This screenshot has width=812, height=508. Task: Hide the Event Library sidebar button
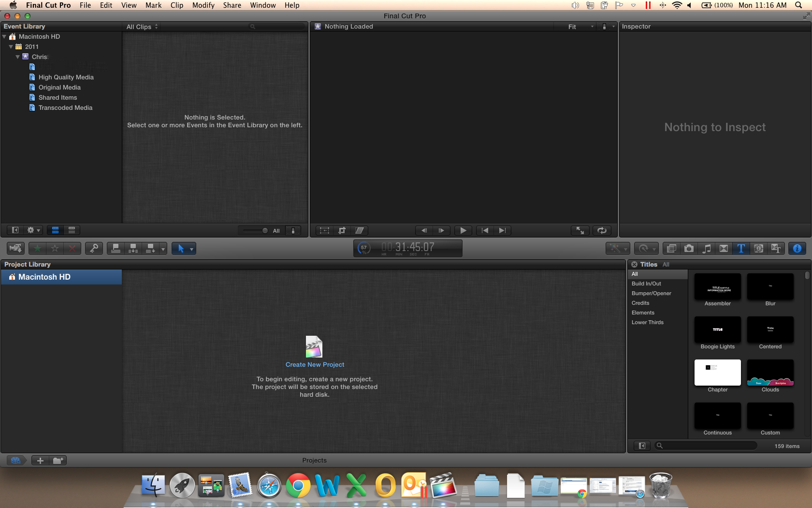coord(15,230)
